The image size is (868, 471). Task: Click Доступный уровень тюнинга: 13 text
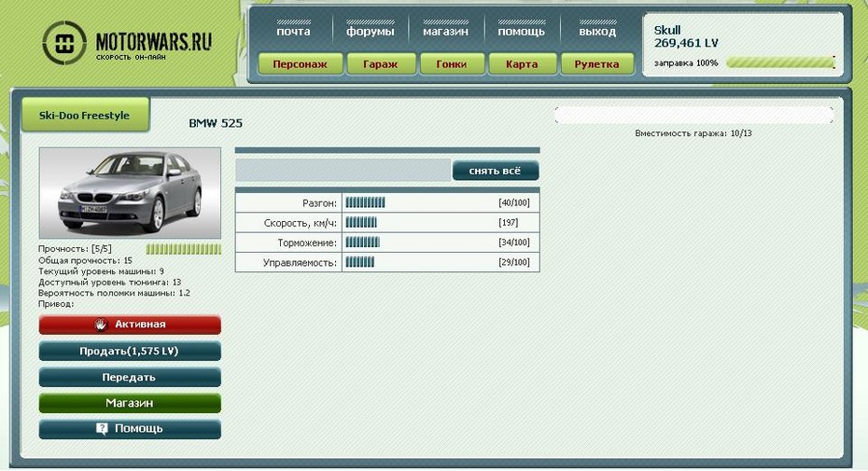[x=109, y=283]
